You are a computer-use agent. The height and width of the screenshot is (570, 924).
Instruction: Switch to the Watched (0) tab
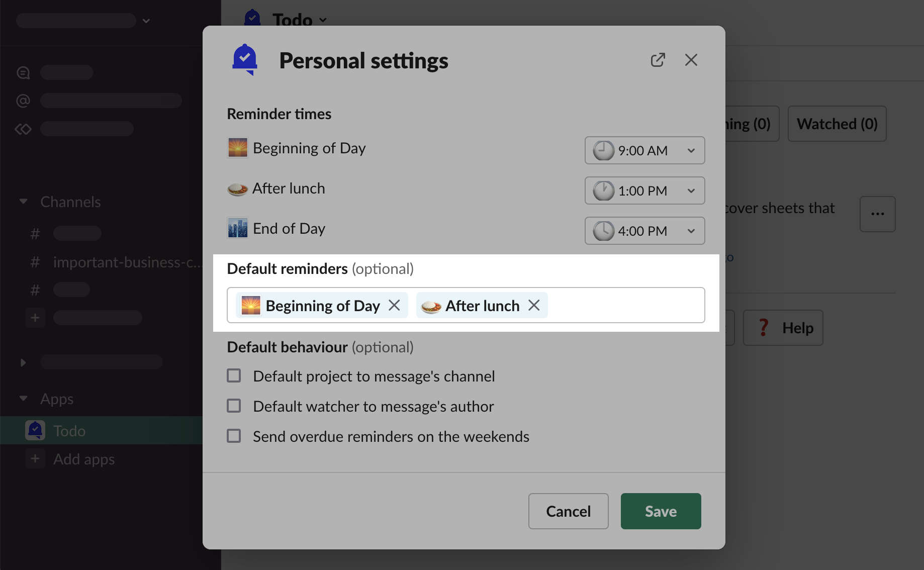pos(837,124)
